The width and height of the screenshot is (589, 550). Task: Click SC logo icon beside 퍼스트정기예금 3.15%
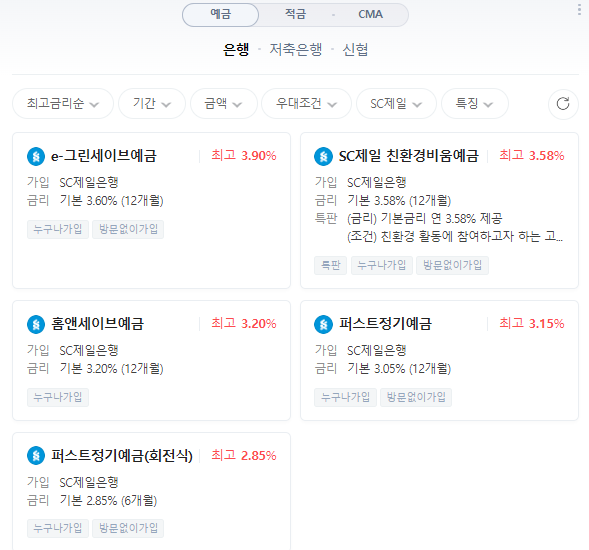click(x=323, y=324)
